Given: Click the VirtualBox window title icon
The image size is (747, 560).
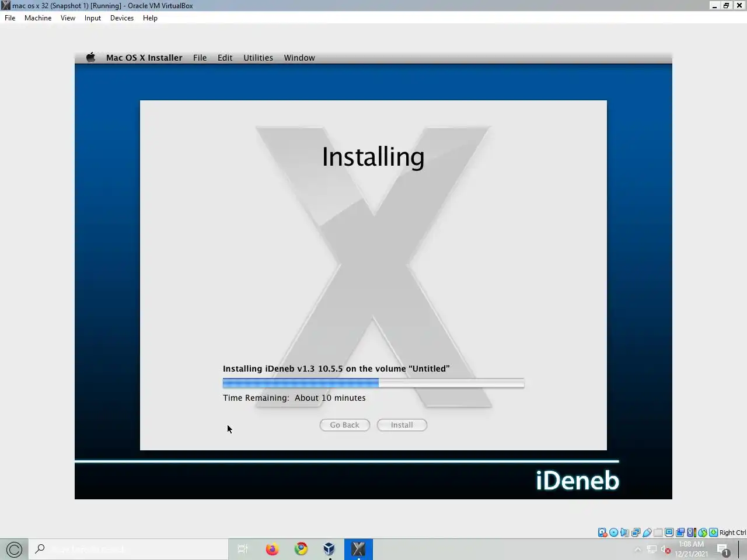Looking at the screenshot, I should [x=6, y=5].
